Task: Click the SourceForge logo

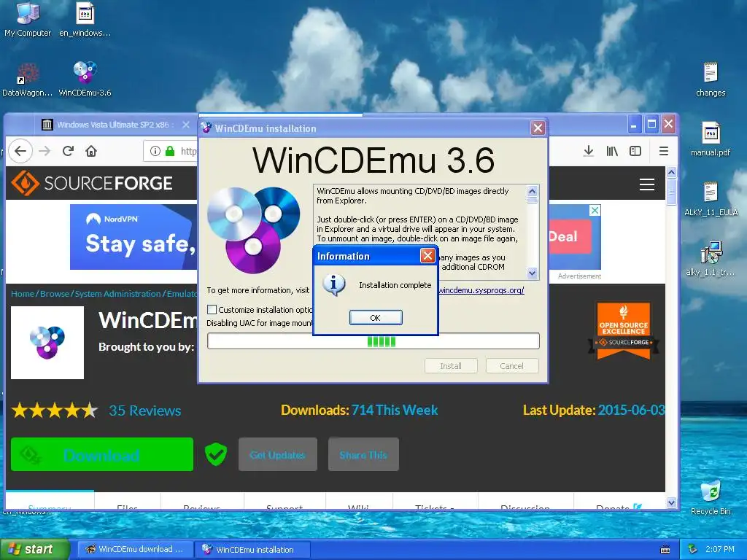Action: click(x=91, y=183)
